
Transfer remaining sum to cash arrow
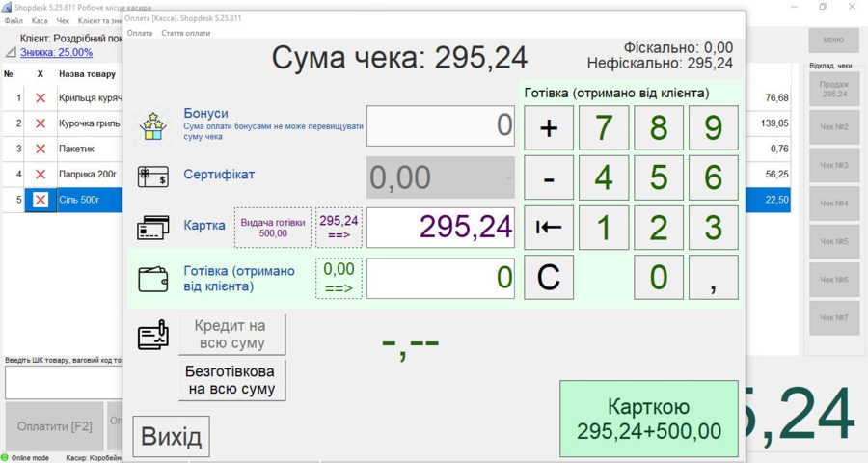(x=339, y=279)
